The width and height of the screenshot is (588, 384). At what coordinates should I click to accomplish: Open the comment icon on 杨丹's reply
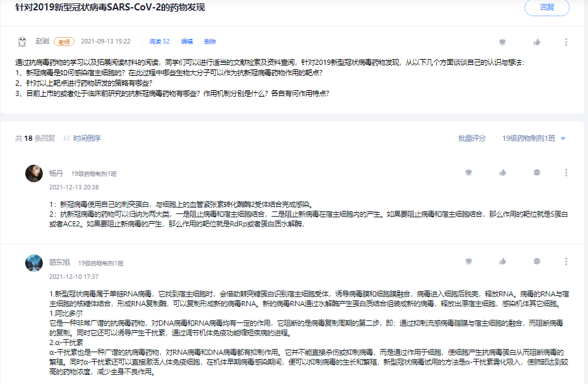(x=537, y=173)
